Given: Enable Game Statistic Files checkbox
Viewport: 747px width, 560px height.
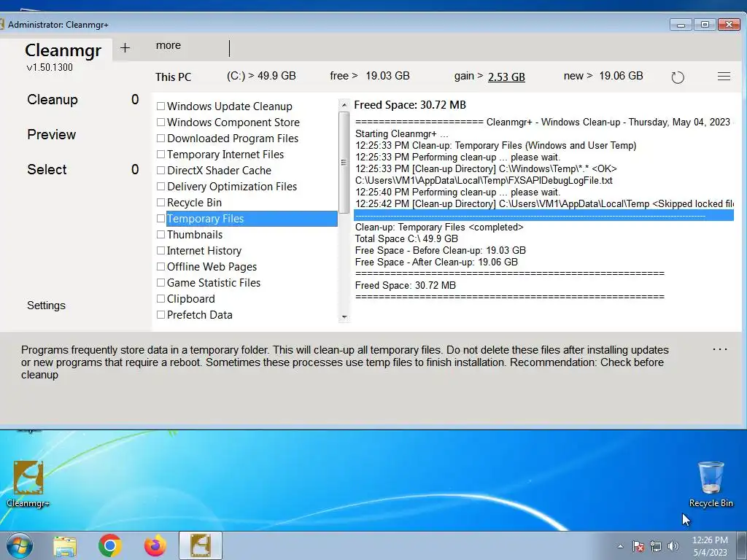Looking at the screenshot, I should [x=161, y=283].
